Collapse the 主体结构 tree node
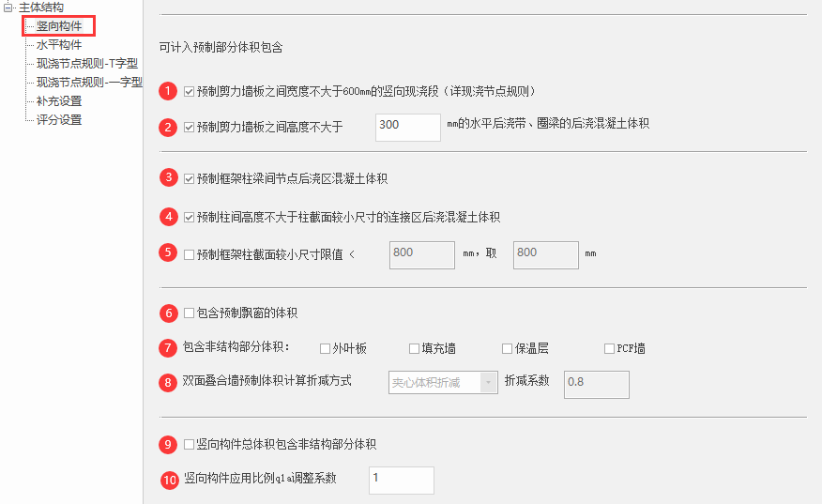Screen dimensions: 822x504 click(x=8, y=8)
